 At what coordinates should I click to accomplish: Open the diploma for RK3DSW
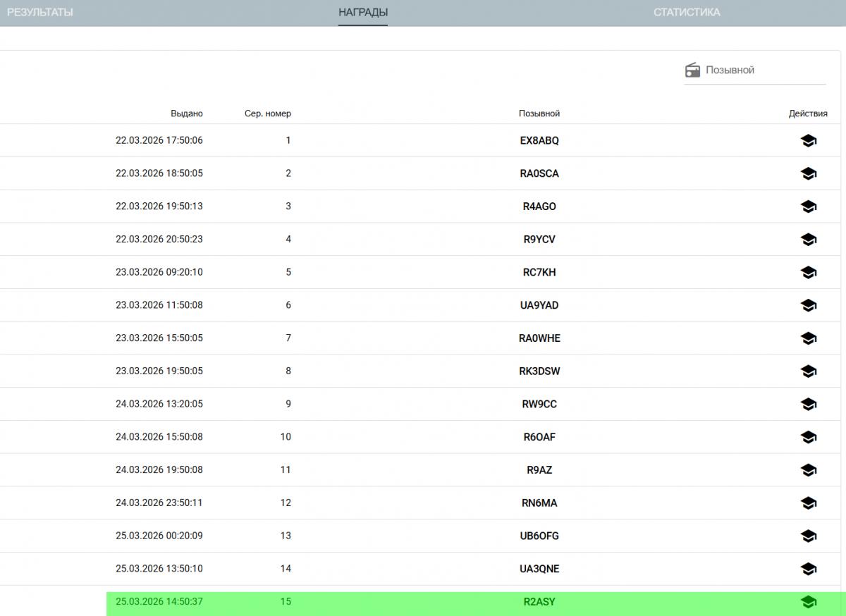click(808, 371)
